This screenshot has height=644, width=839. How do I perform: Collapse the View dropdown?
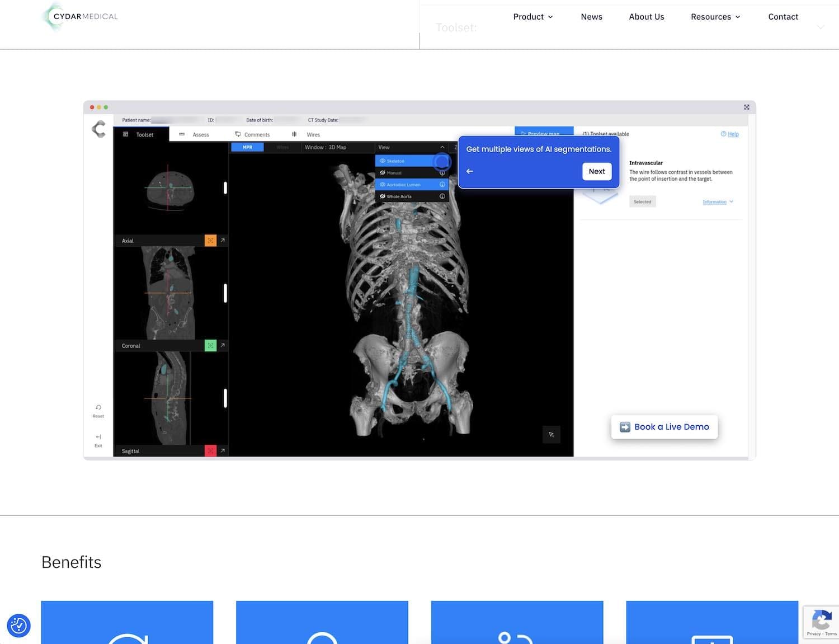click(x=442, y=148)
